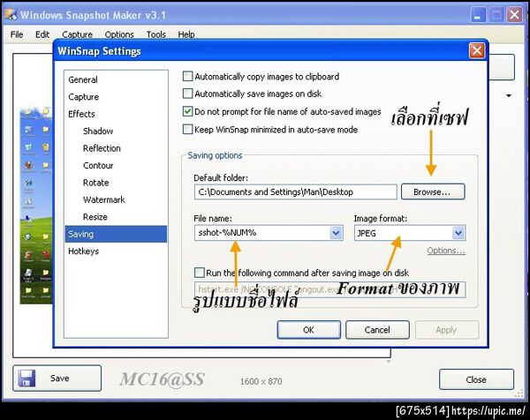Expand the Image format dropdown arrow
The image size is (530, 420).
(x=458, y=233)
